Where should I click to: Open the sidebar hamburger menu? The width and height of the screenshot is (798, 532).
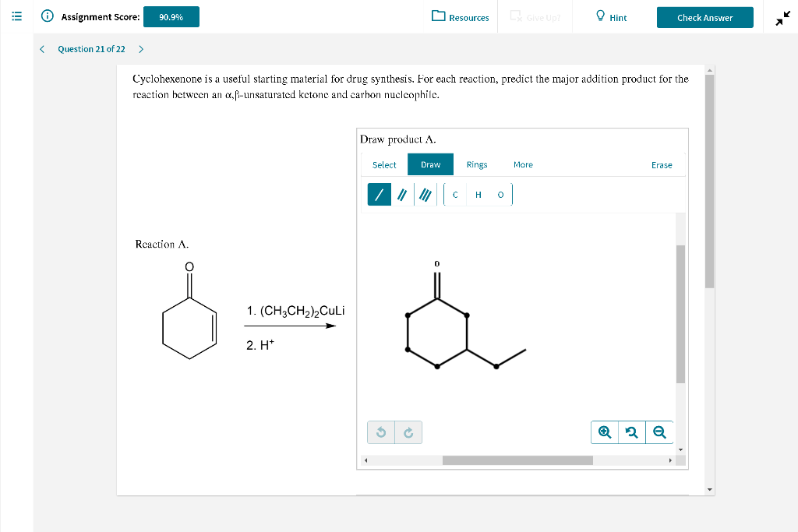pos(16,16)
